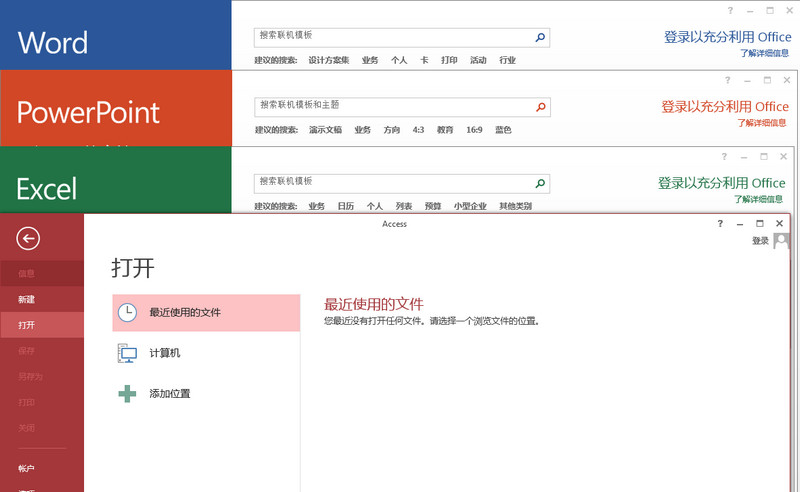Open Help via question mark in PowerPoint window
800x492 pixels.
(728, 80)
